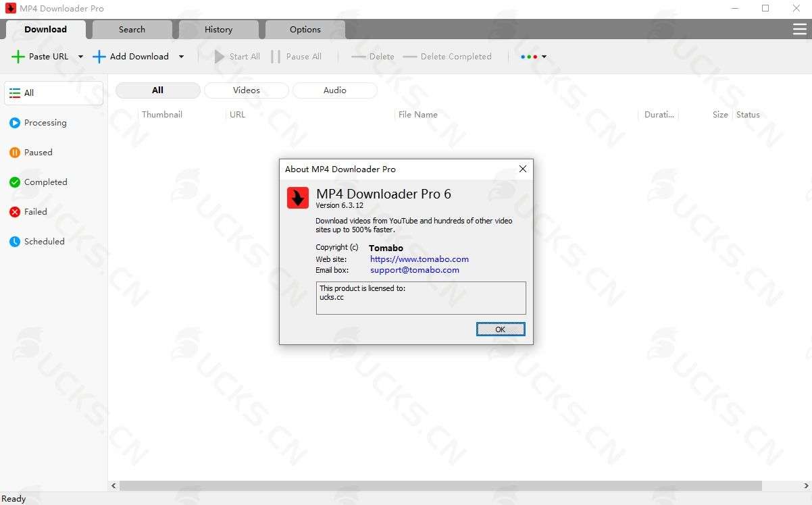Image resolution: width=812 pixels, height=505 pixels.
Task: Click the Start All play icon
Action: pyautogui.click(x=220, y=57)
